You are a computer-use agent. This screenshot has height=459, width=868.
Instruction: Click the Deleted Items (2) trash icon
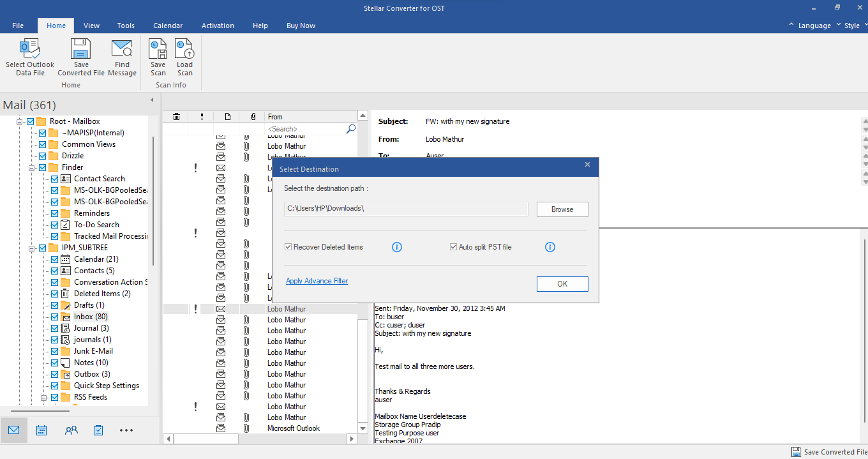66,294
